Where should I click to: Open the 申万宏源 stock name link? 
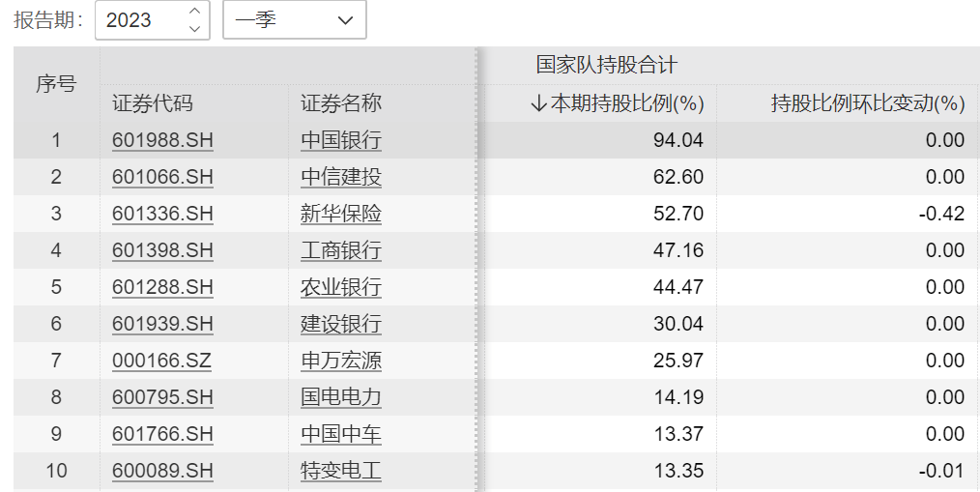click(x=340, y=361)
